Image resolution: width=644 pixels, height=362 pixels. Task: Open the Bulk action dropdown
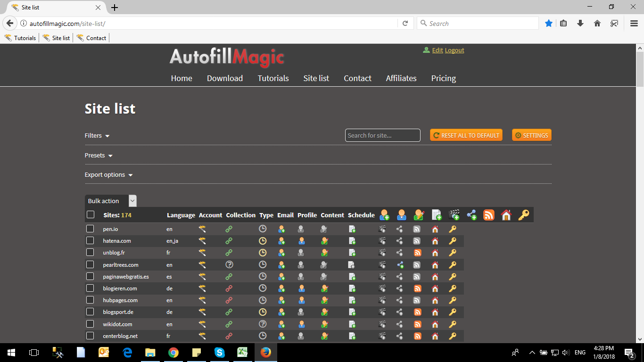pos(111,201)
